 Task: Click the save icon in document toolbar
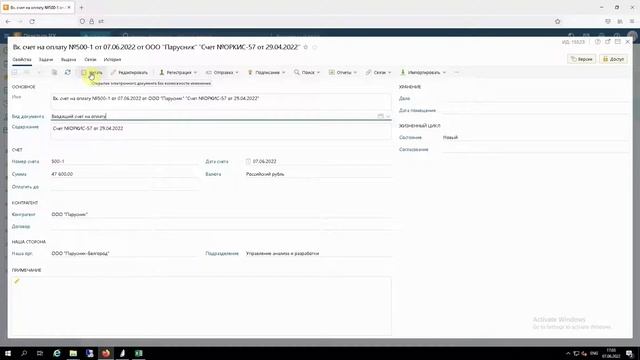tap(15, 72)
